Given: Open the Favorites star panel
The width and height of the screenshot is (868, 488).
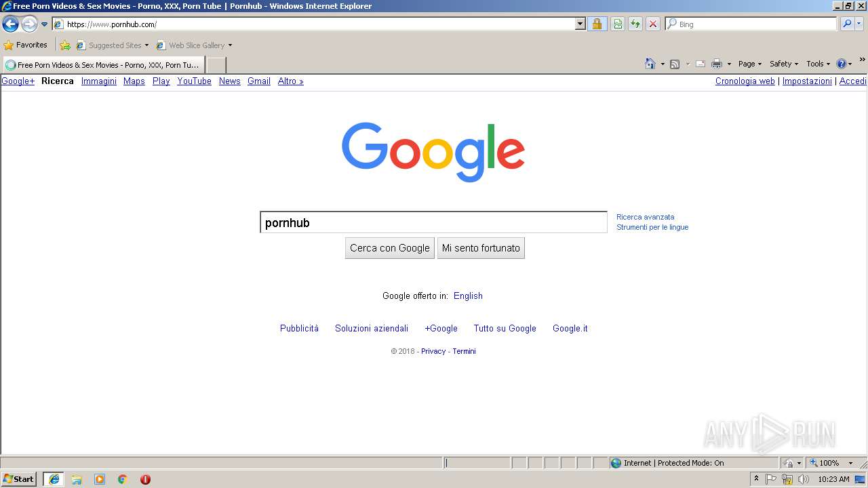Looking at the screenshot, I should 26,45.
